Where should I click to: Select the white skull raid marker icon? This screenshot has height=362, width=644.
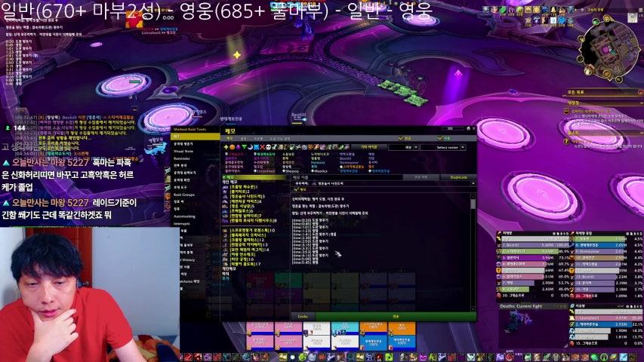tap(268, 147)
